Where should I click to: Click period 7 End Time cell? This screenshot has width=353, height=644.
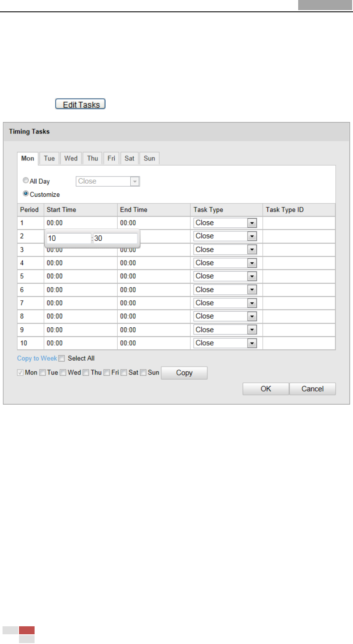point(154,303)
